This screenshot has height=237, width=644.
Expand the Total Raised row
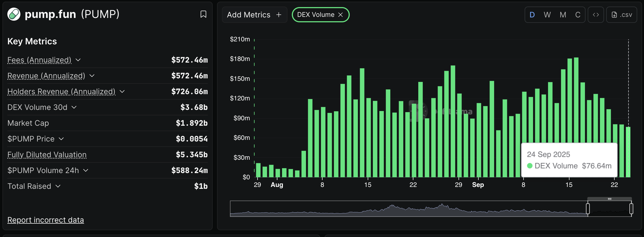[58, 186]
